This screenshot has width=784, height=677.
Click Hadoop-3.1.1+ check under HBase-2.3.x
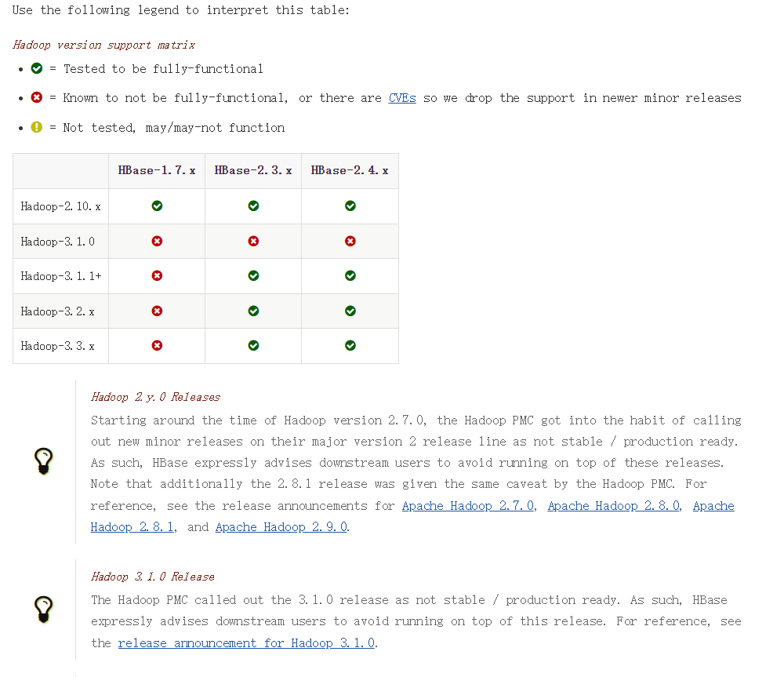pos(253,275)
